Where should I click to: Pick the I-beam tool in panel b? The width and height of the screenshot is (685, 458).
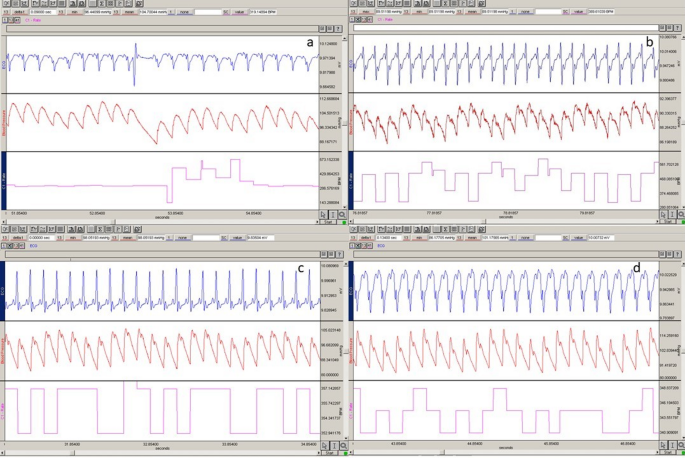point(672,215)
